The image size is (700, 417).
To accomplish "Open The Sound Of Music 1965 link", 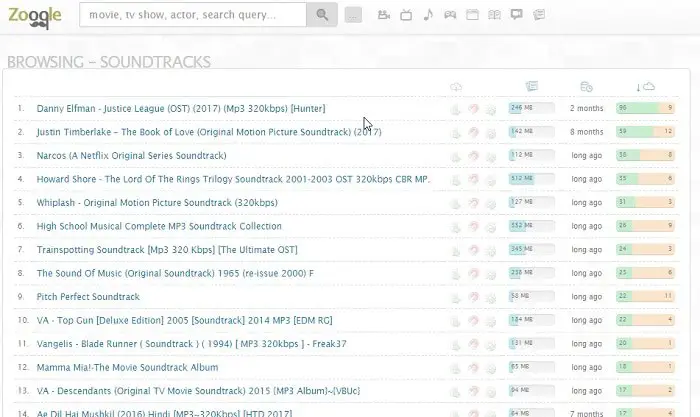I will [x=175, y=273].
